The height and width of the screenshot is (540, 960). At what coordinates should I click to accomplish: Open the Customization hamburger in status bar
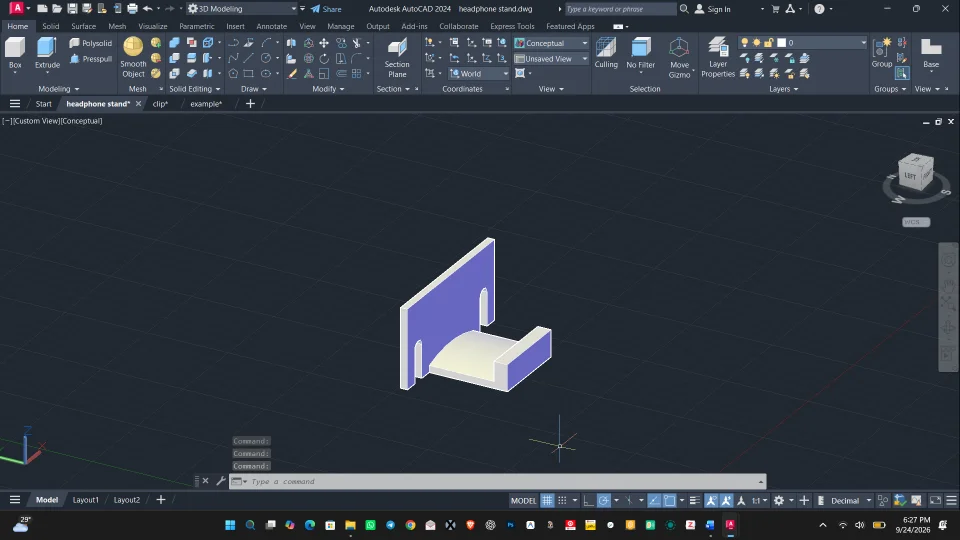[951, 500]
